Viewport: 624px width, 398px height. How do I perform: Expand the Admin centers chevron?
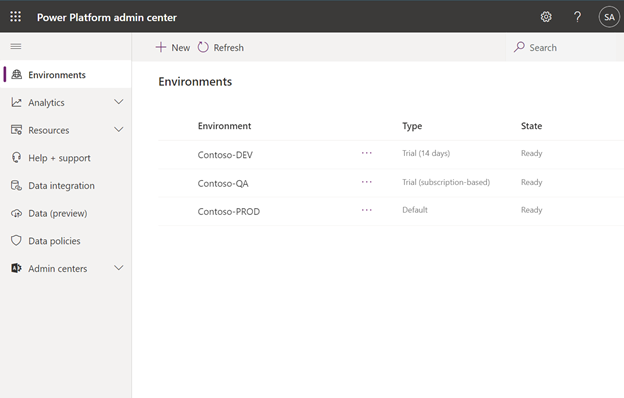point(119,268)
